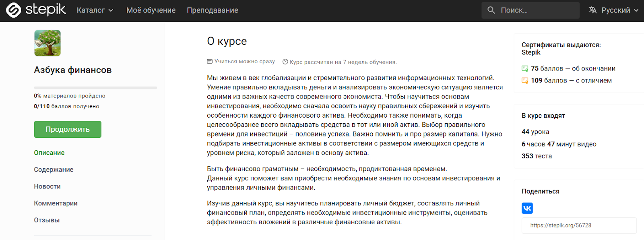
Task: Click the calendar icon near 'Учиться можно сразу'
Action: point(210,62)
